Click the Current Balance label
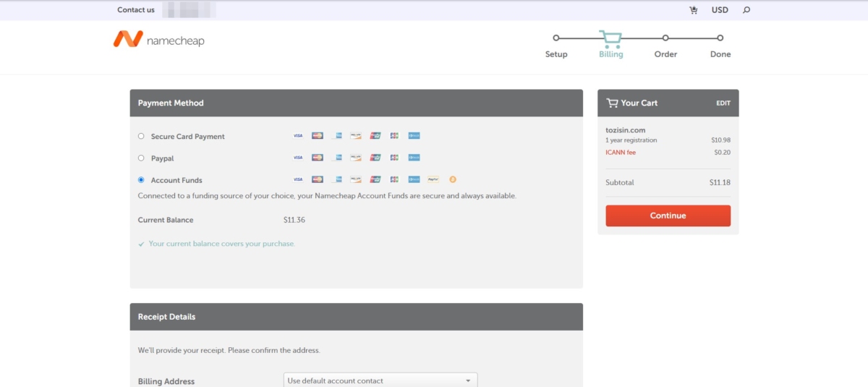Image resolution: width=868 pixels, height=387 pixels. (166, 220)
